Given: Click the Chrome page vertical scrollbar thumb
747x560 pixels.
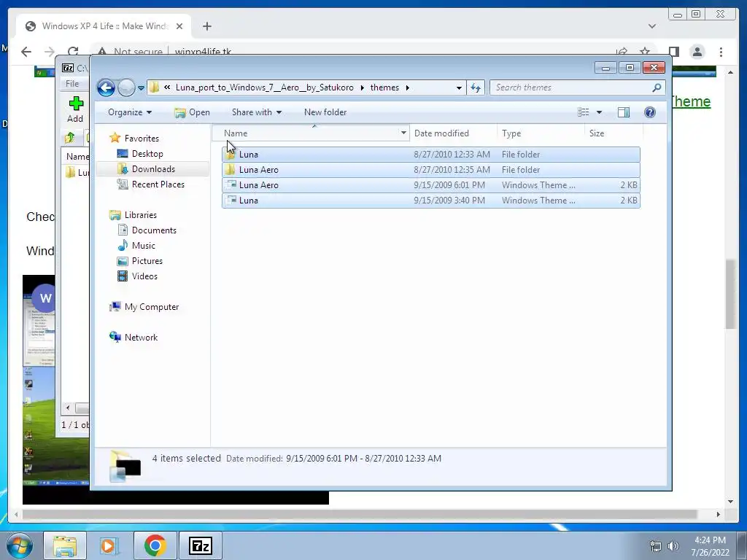Looking at the screenshot, I should (730, 294).
